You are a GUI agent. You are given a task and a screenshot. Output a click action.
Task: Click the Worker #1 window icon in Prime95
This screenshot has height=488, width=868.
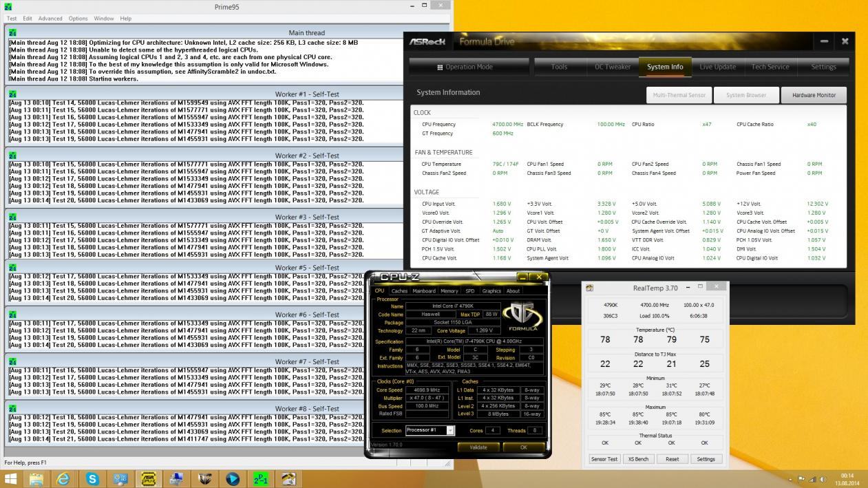click(x=12, y=94)
